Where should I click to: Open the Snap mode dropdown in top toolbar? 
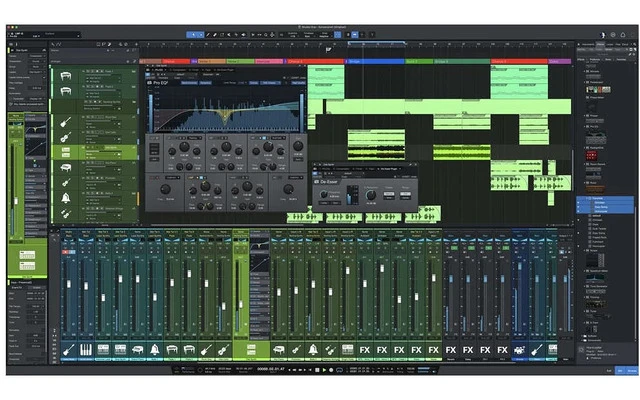pos(324,35)
